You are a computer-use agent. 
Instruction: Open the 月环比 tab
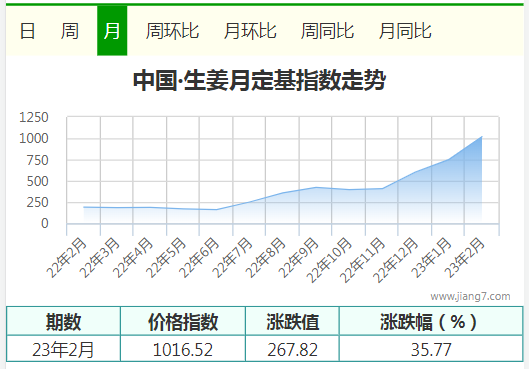[250, 31]
